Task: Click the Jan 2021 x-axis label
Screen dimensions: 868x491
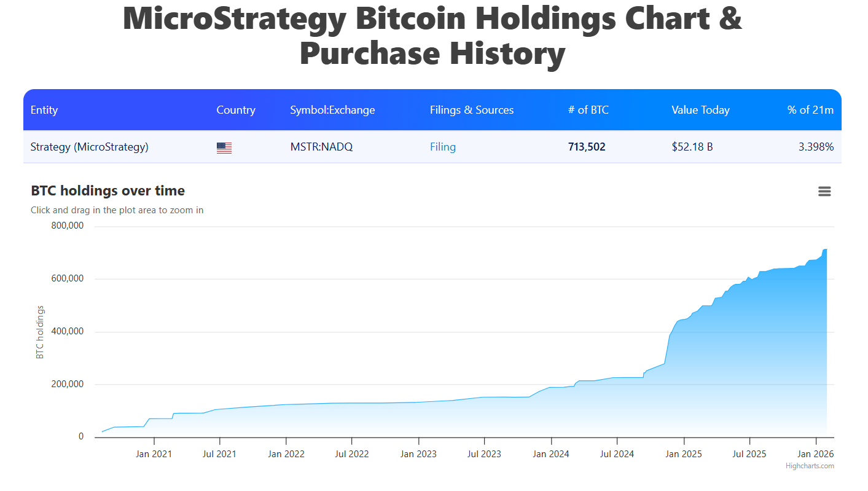Action: pos(154,454)
